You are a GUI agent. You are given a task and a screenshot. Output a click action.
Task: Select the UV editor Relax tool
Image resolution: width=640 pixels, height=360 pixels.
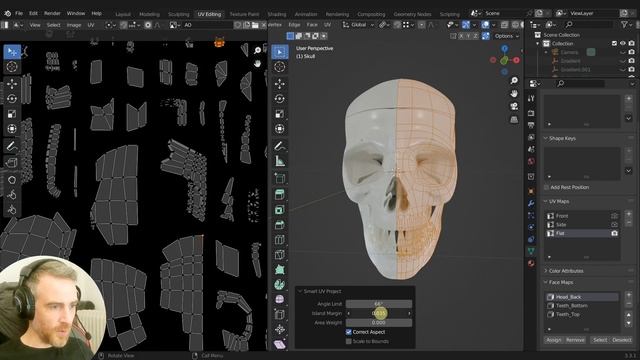(x=12, y=195)
